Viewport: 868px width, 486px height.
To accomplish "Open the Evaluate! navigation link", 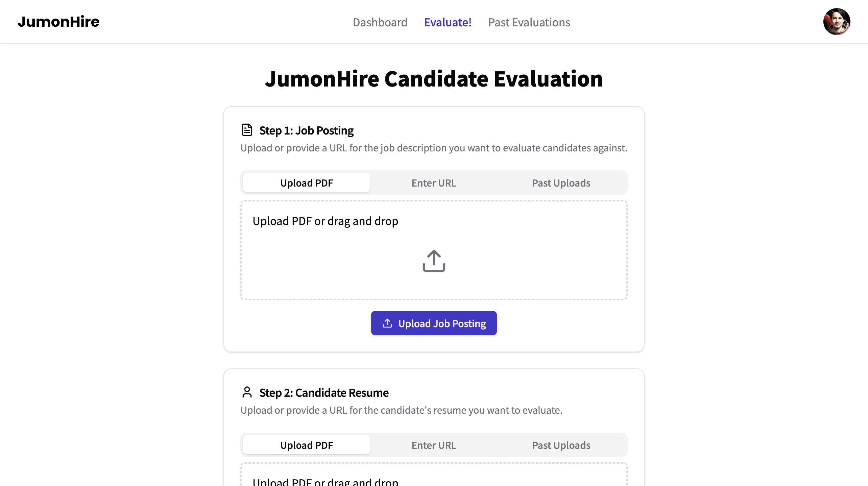I will coord(448,22).
